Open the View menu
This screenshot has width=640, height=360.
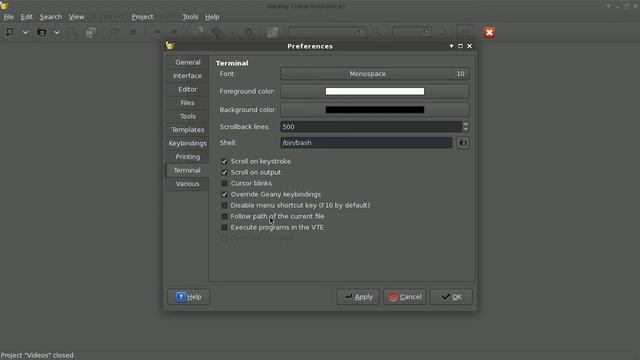click(x=76, y=17)
